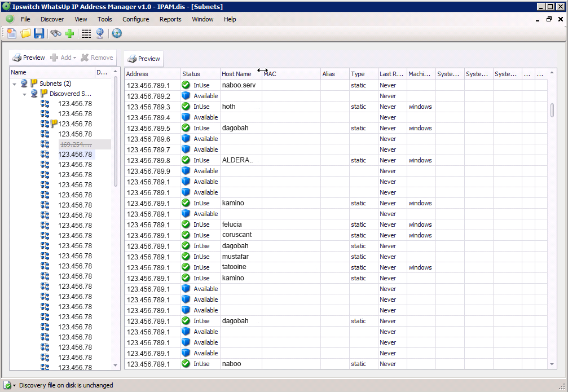Click the InUse checkmark icon for hoth
The height and width of the screenshot is (392, 568).
(186, 107)
